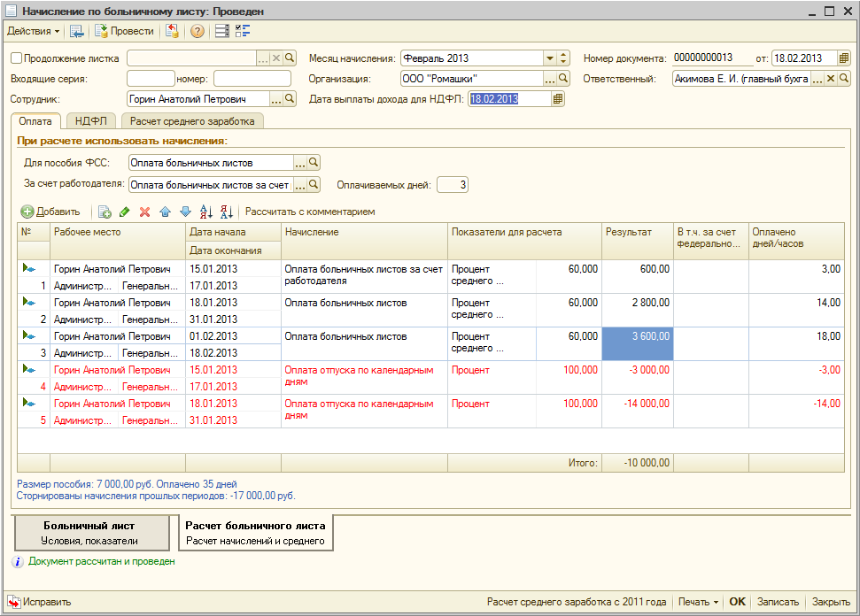
Task: Delete row using the red X icon
Action: (144, 212)
